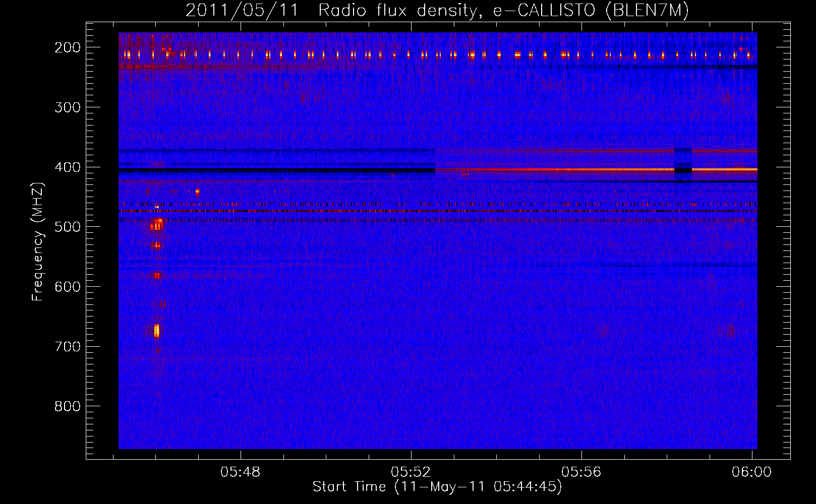Screen dimensions: 816x504
Task: Click the red burst near 585 MHz
Action: click(157, 275)
